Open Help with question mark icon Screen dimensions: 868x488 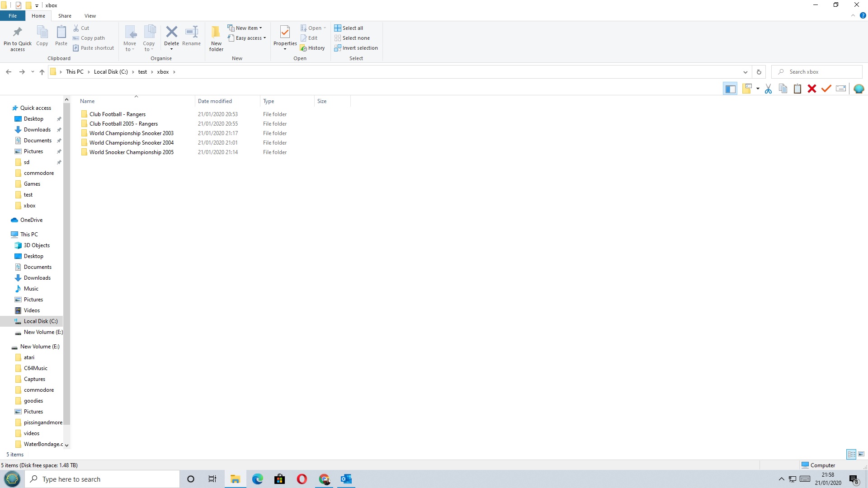pyautogui.click(x=863, y=15)
